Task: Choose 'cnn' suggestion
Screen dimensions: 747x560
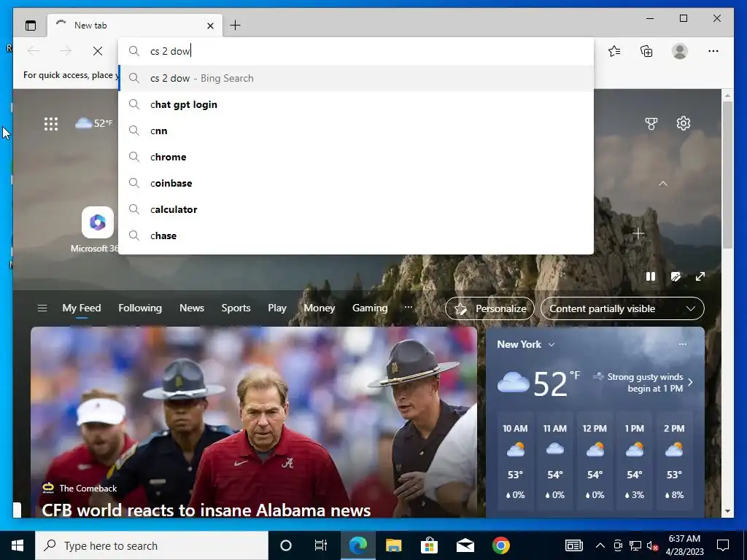Action: pyautogui.click(x=356, y=131)
